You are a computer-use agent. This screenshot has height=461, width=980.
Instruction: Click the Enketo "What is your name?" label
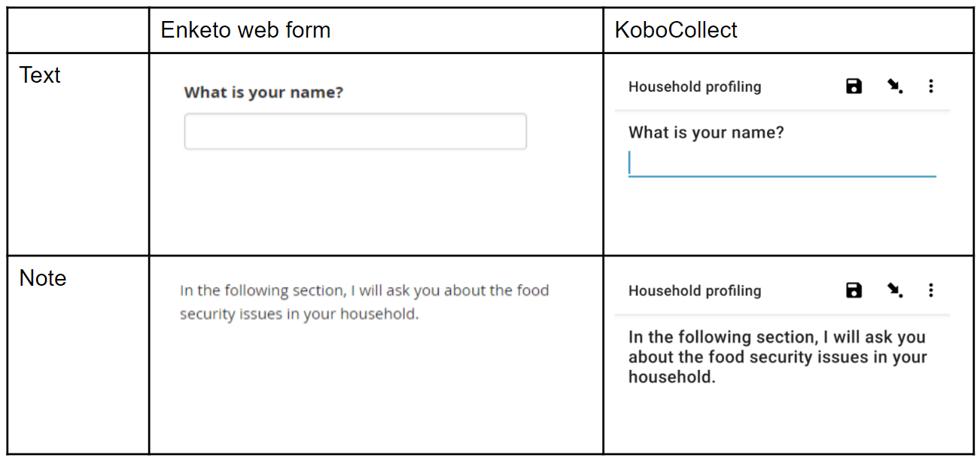point(263,93)
